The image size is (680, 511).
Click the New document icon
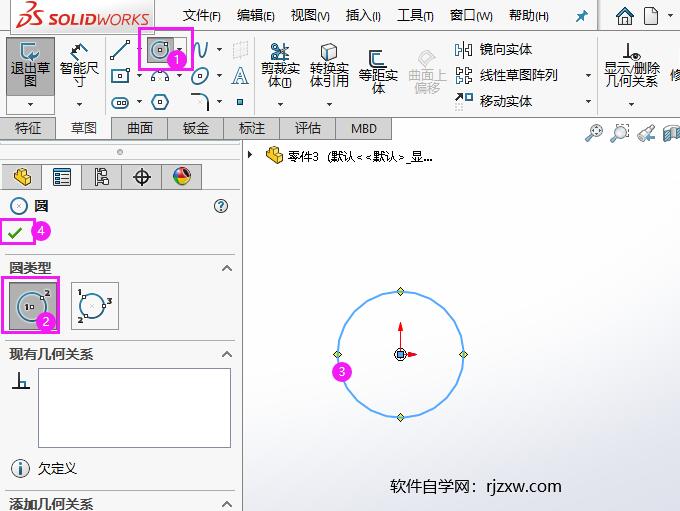click(651, 16)
